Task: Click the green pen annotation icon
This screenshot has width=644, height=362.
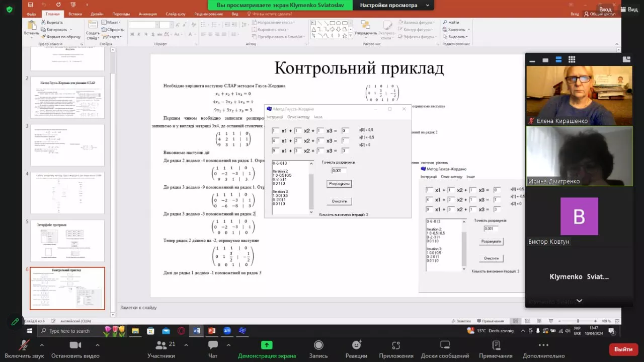Action: tap(15, 321)
